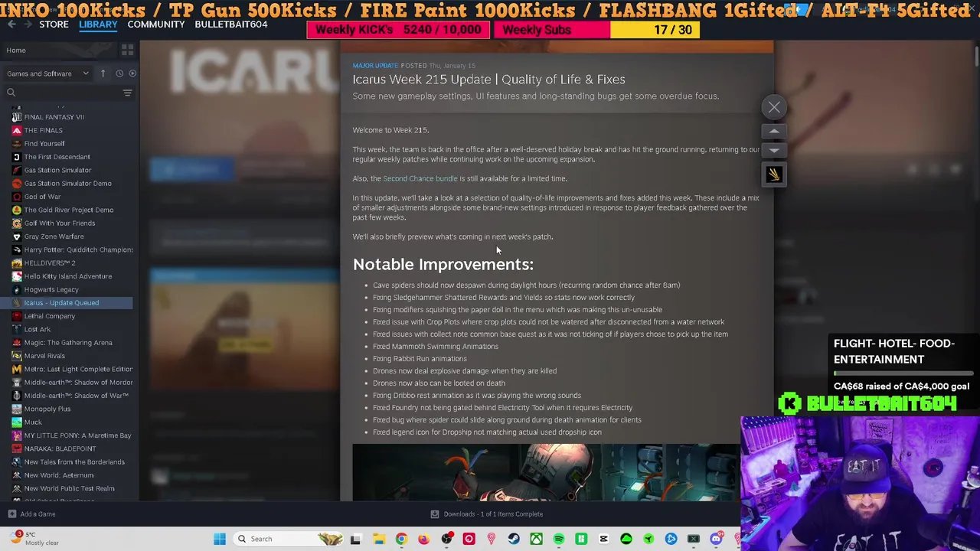
Task: Toggle recent activity clock filter
Action: pyautogui.click(x=119, y=73)
